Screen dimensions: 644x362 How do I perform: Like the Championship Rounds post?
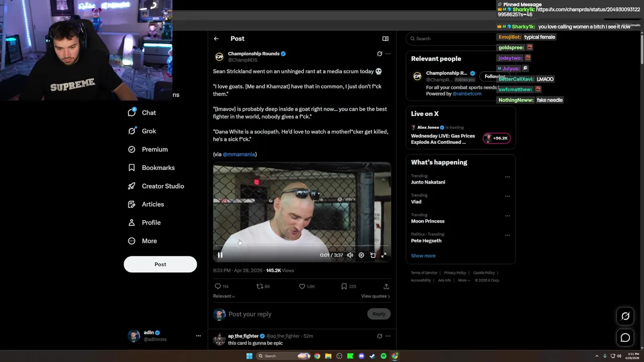point(307,286)
